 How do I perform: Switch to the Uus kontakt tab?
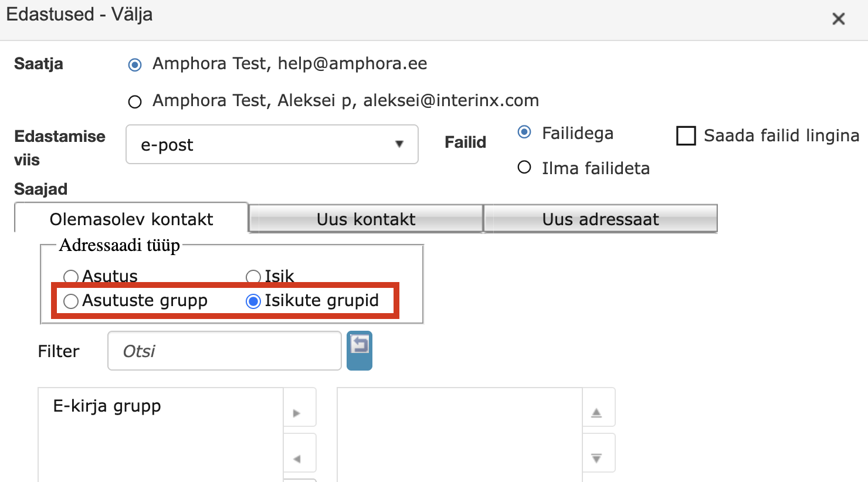[366, 219]
